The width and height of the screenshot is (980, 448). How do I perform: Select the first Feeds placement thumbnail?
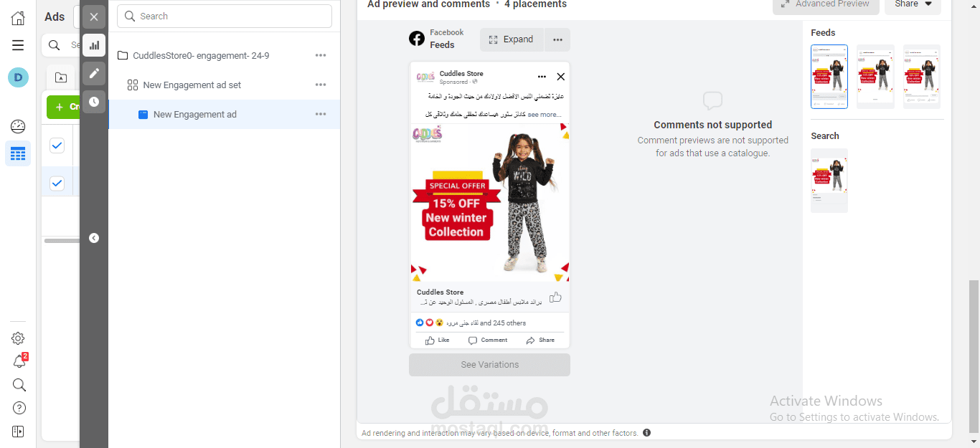point(829,77)
